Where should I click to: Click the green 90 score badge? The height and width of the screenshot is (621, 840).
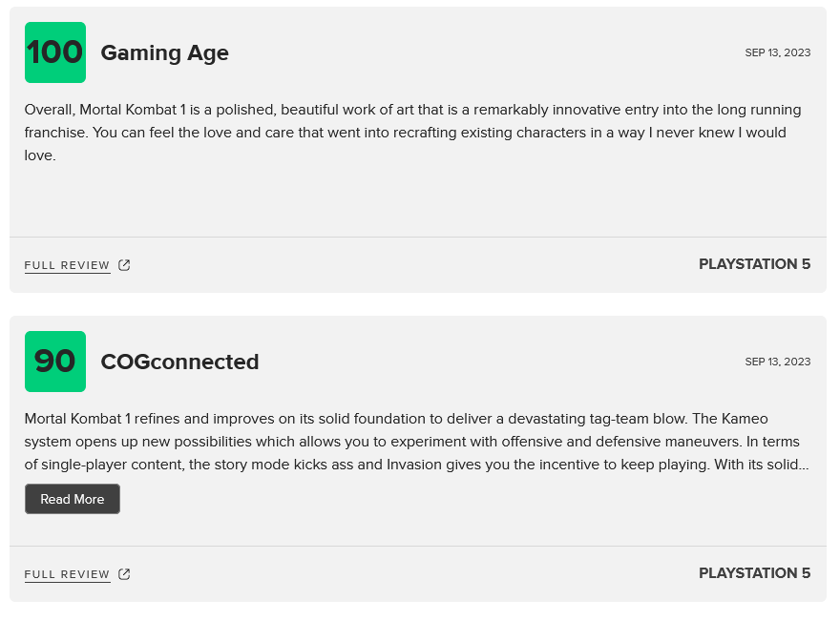click(55, 362)
